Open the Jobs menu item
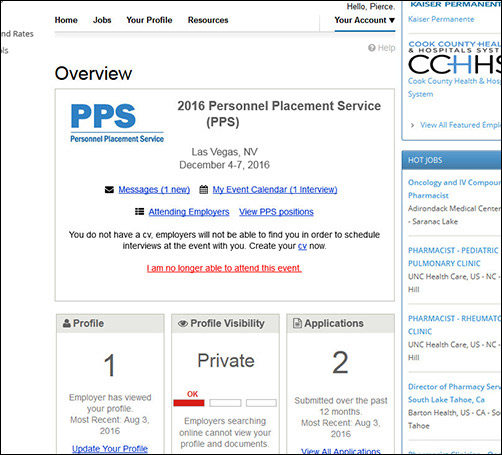The height and width of the screenshot is (455, 502). 102,20
